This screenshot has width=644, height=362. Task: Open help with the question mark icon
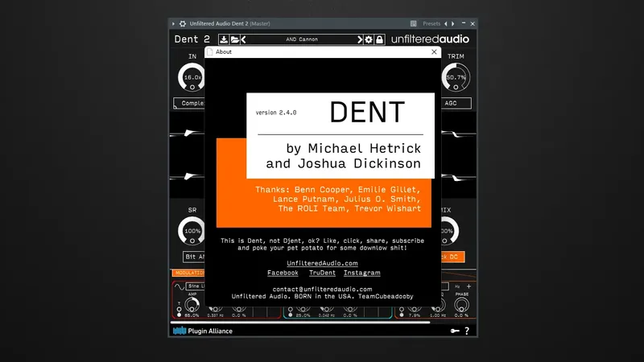(467, 331)
